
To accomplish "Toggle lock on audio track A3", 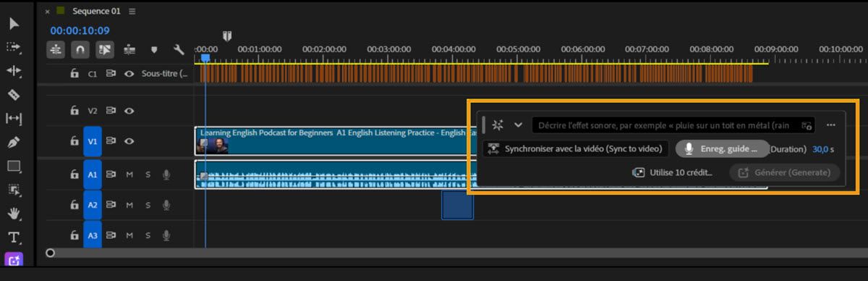I will [x=74, y=235].
